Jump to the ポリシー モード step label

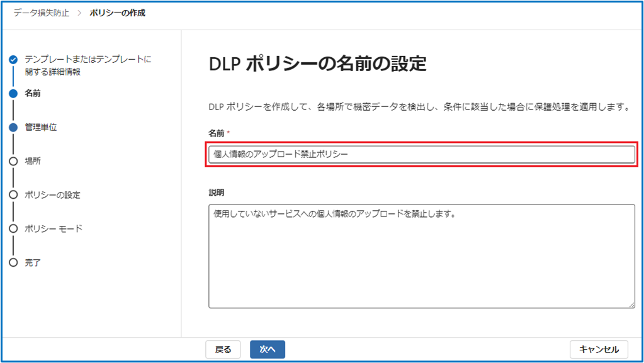pyautogui.click(x=54, y=229)
